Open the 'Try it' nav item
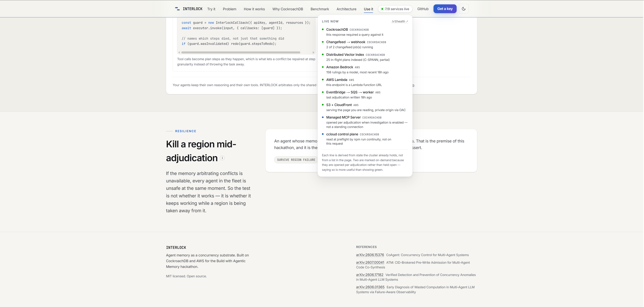The image size is (644, 307). [x=211, y=9]
